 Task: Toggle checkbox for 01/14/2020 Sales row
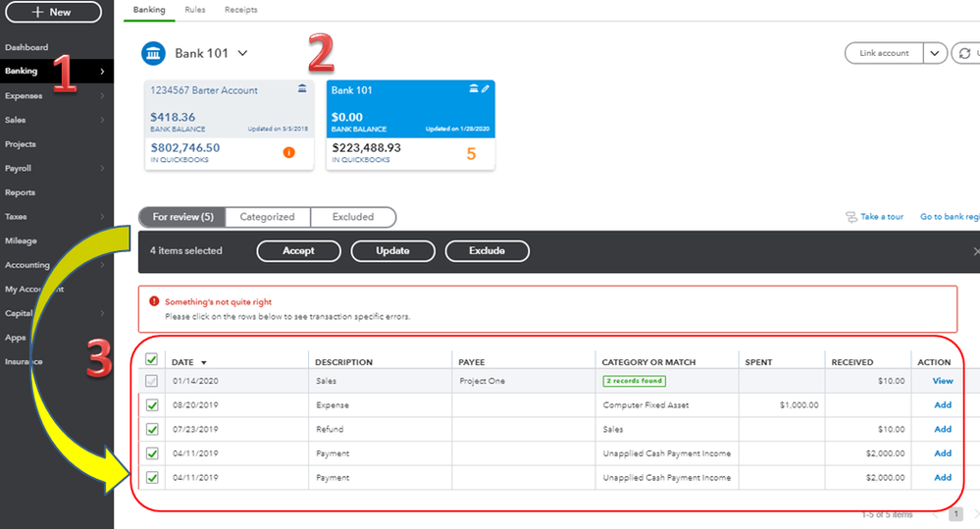(x=151, y=381)
